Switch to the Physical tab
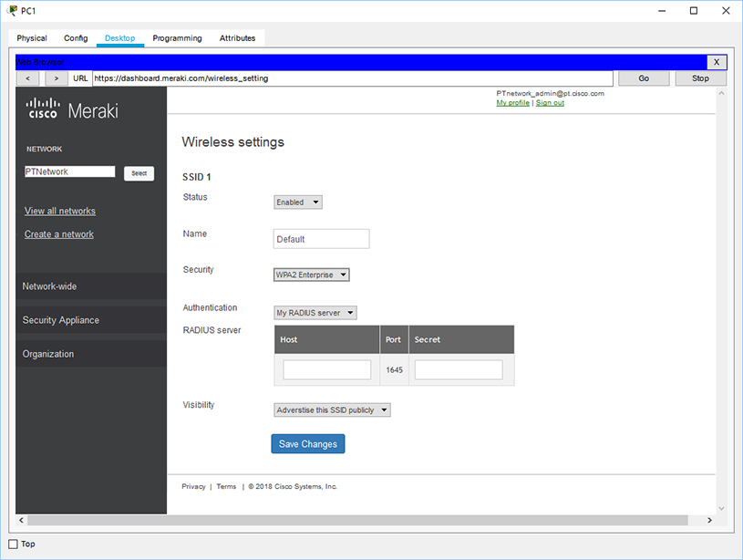This screenshot has height=560, width=743. 32,38
